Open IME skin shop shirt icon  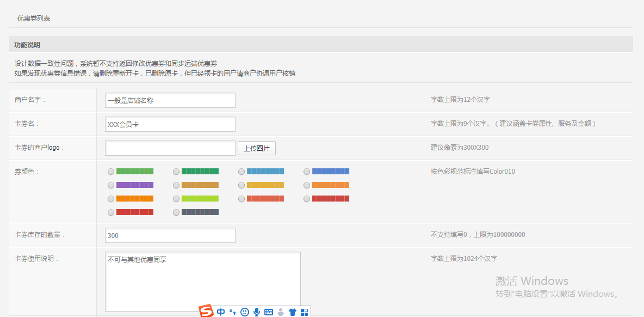tap(293, 312)
